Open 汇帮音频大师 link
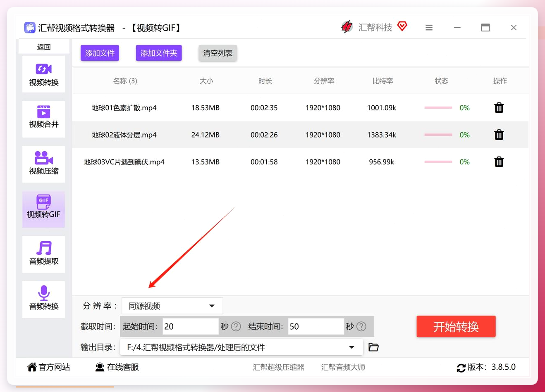The height and width of the screenshot is (392, 545). point(343,367)
